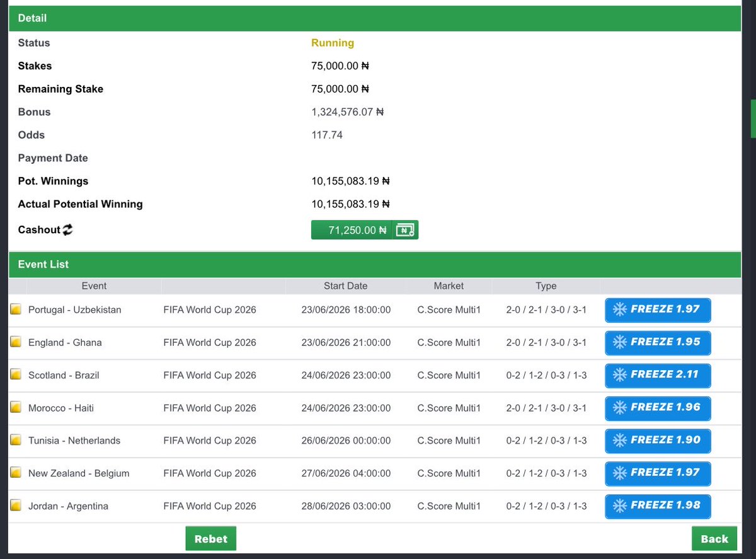Image resolution: width=756 pixels, height=559 pixels.
Task: Click FIFA World Cup 2026 in Jordan row
Action: click(x=210, y=506)
